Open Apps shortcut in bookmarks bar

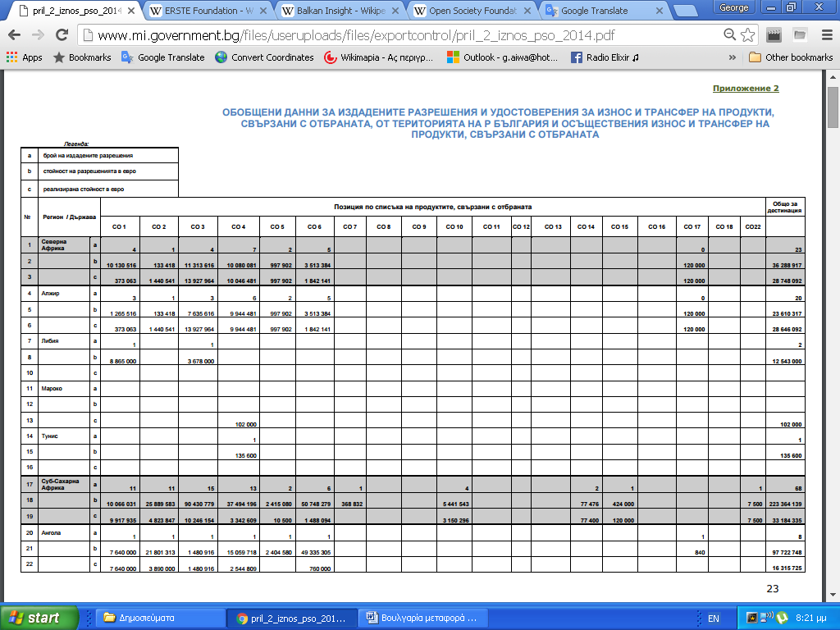click(24, 57)
